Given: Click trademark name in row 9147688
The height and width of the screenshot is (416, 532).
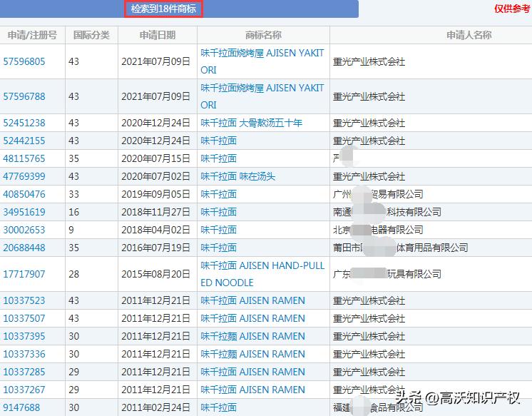Looking at the screenshot, I should click(x=218, y=407).
